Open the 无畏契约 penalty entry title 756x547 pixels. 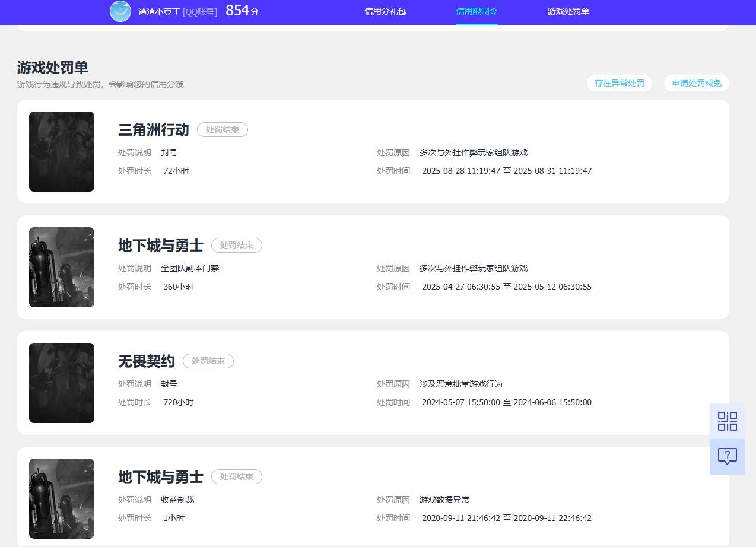(x=145, y=361)
